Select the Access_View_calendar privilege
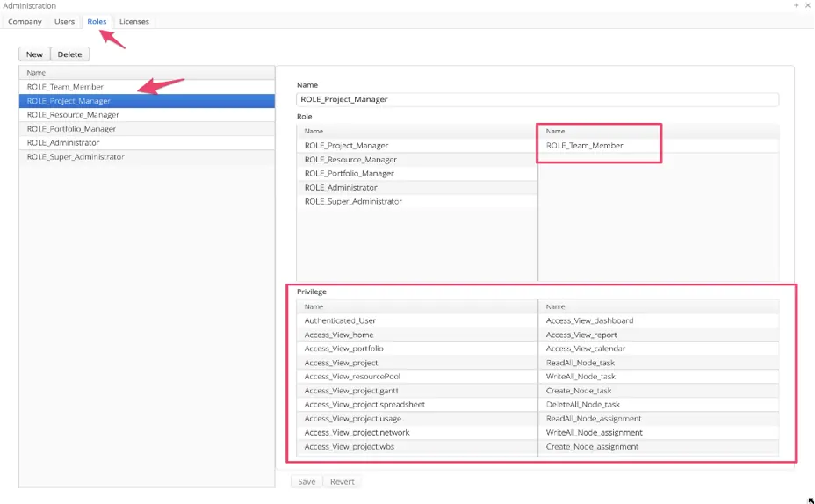This screenshot has height=504, width=815. tap(659, 349)
